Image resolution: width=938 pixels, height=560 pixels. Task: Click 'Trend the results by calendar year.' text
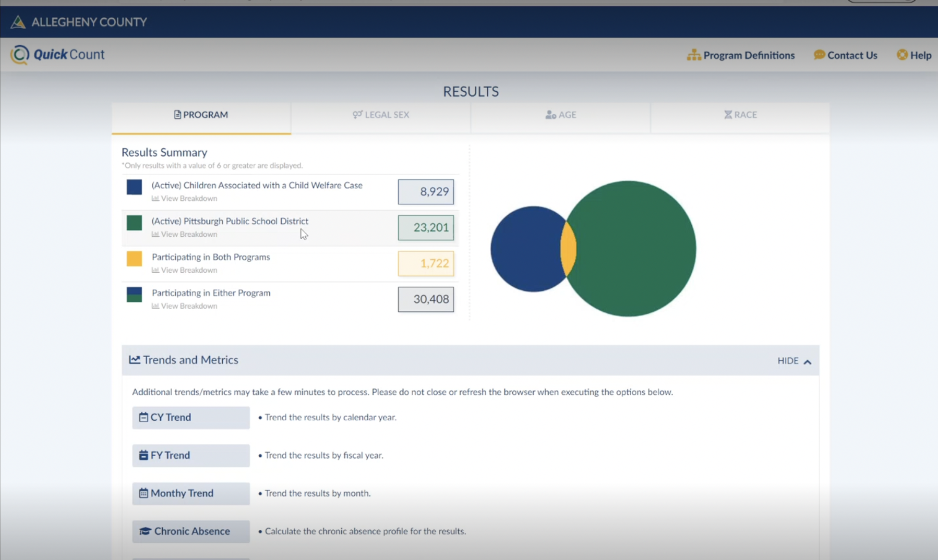coord(331,417)
